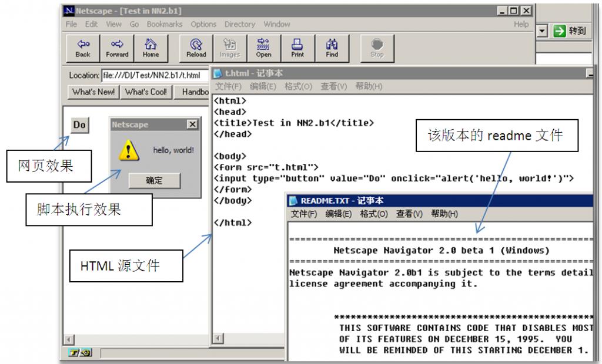602x364 pixels.
Task: Open 帮助(H) menu in README.TXT Notepad
Action: click(x=444, y=214)
